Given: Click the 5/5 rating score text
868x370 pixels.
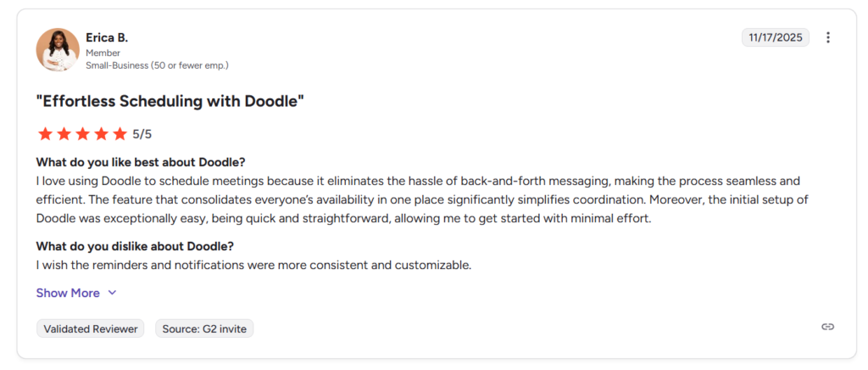Looking at the screenshot, I should (142, 134).
